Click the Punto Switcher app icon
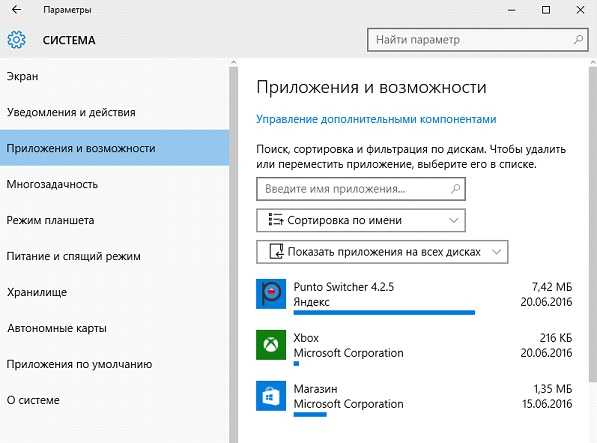 [x=271, y=294]
